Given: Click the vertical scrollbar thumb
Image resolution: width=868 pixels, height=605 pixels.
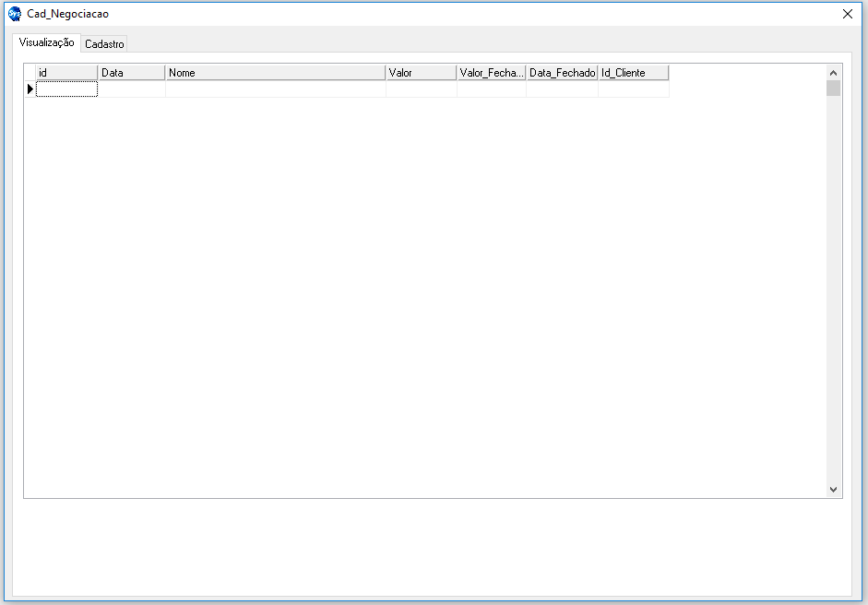Looking at the screenshot, I should [x=833, y=89].
